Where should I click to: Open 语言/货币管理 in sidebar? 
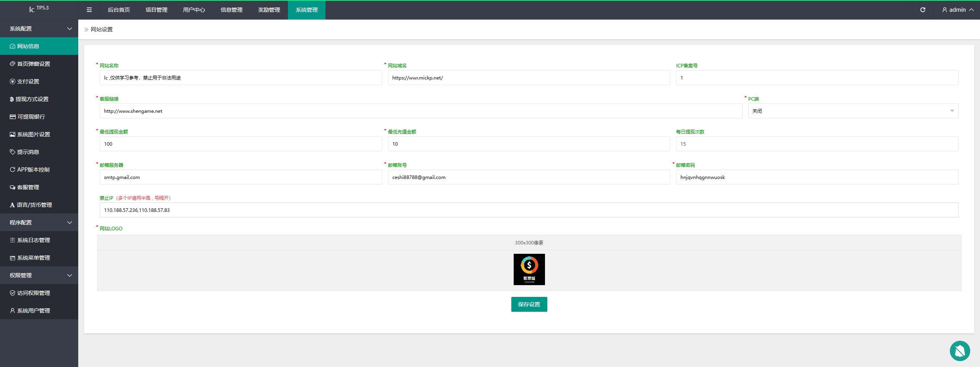pos(39,205)
